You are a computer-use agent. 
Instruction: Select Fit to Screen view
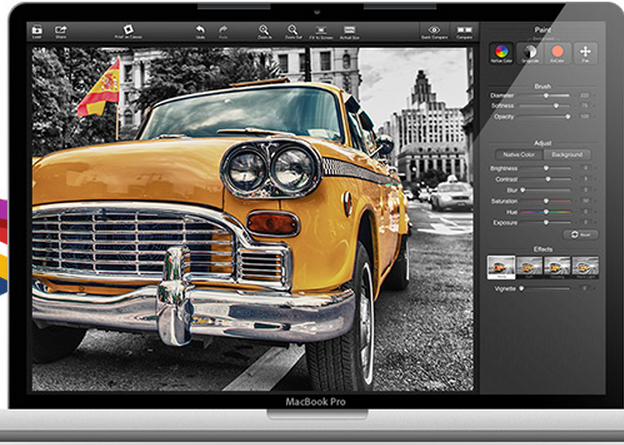click(x=321, y=31)
